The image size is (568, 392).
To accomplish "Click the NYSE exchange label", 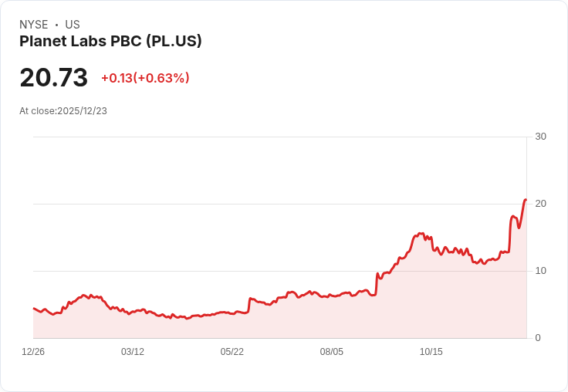I will pyautogui.click(x=34, y=25).
